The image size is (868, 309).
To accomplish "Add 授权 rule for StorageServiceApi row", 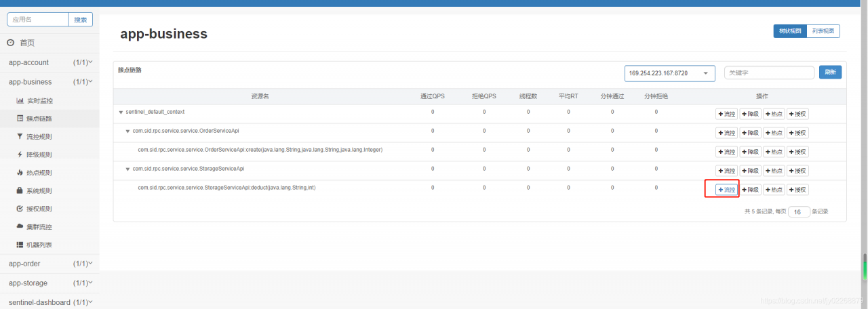I will click(x=797, y=171).
